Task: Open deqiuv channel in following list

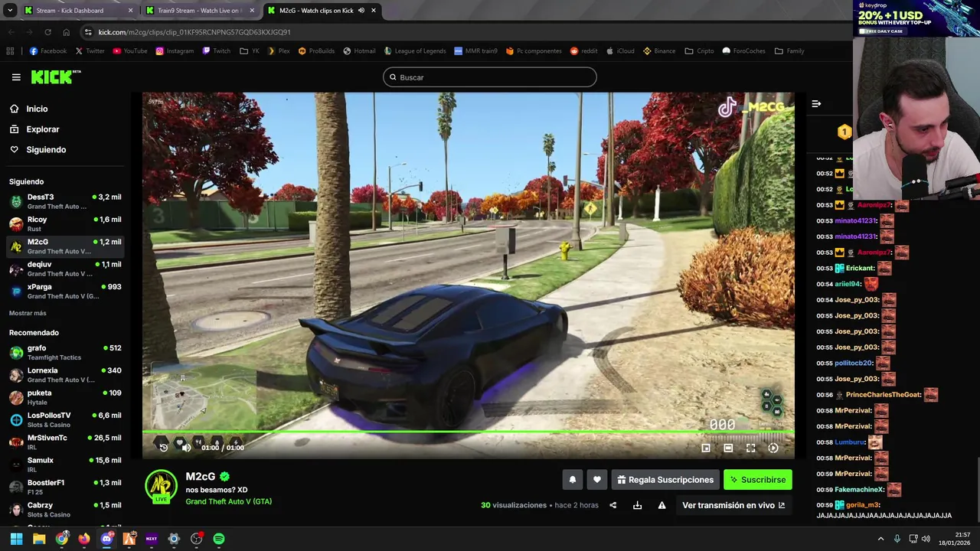Action: click(65, 269)
